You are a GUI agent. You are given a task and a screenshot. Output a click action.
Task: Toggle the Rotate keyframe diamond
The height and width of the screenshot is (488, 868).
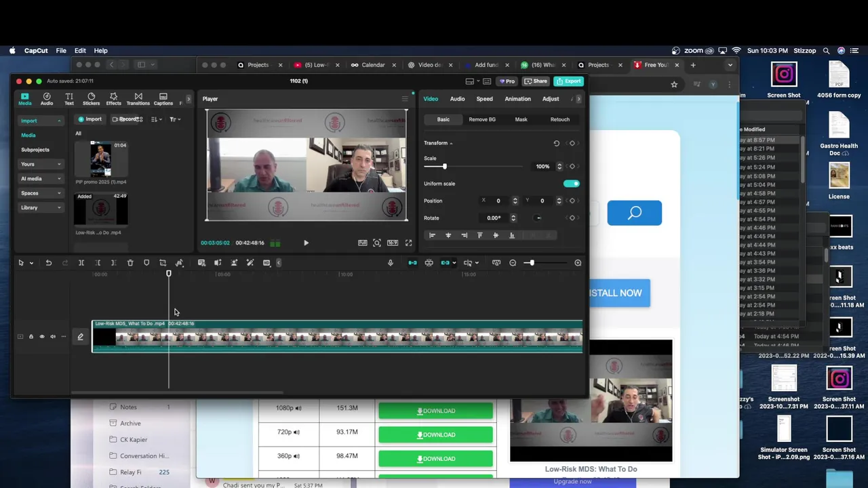click(572, 218)
